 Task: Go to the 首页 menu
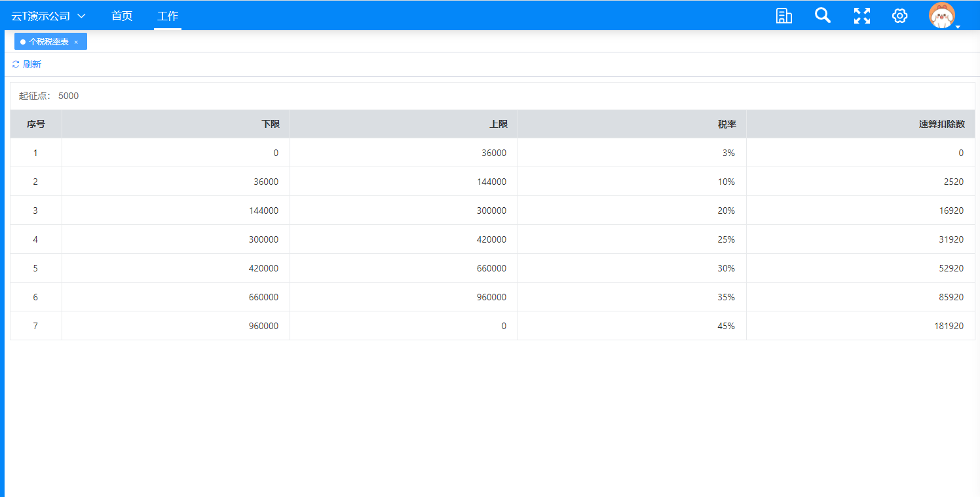tap(122, 16)
